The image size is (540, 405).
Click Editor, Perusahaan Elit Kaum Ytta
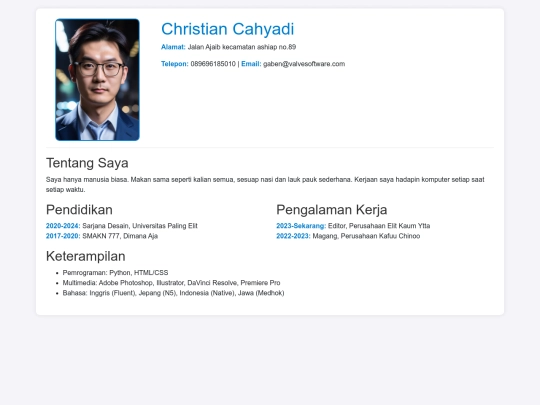point(379,226)
